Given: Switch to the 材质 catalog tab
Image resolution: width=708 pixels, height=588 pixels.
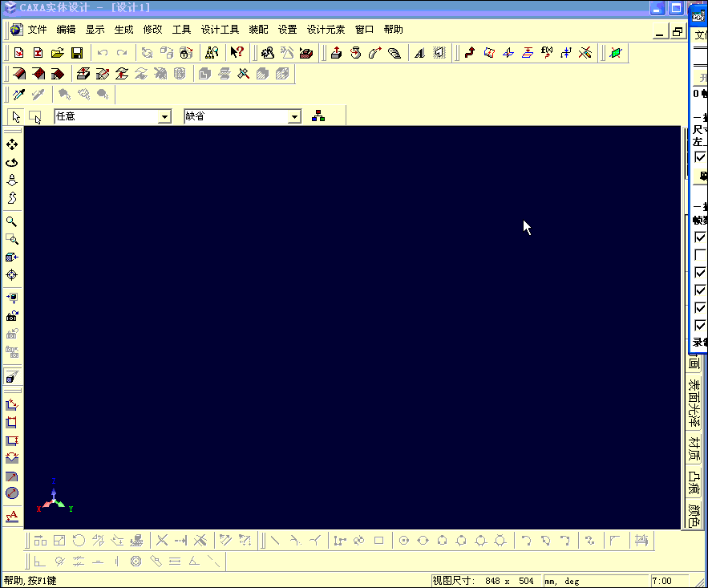Looking at the screenshot, I should point(694,448).
